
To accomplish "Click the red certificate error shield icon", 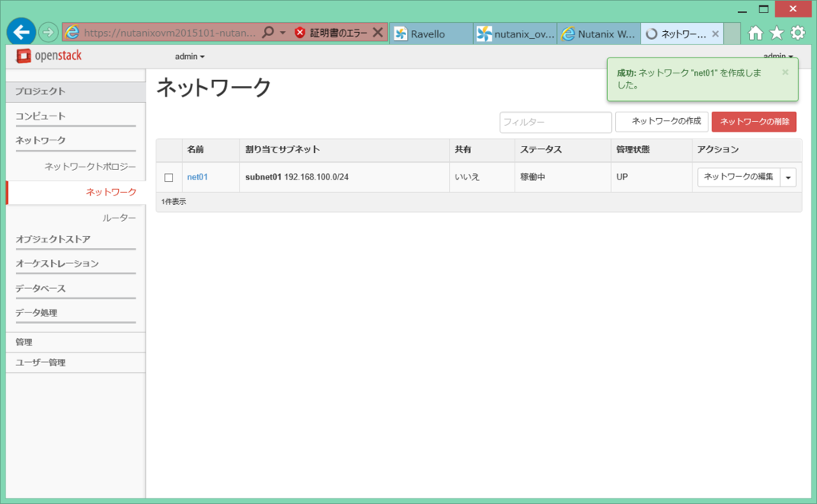I will coord(300,33).
